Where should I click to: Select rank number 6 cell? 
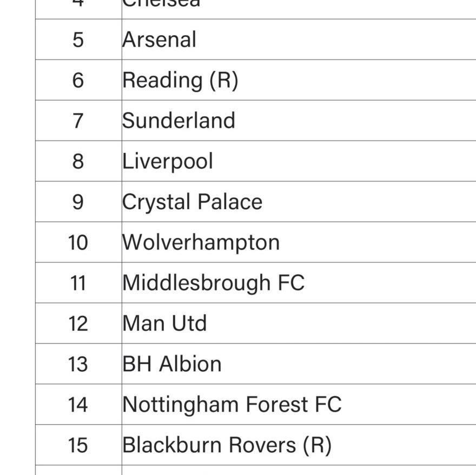(x=78, y=80)
